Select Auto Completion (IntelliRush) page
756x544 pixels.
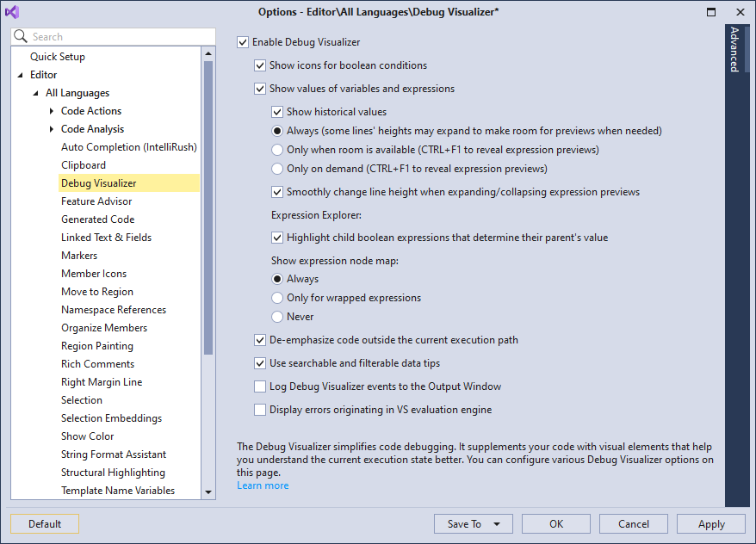point(129,147)
